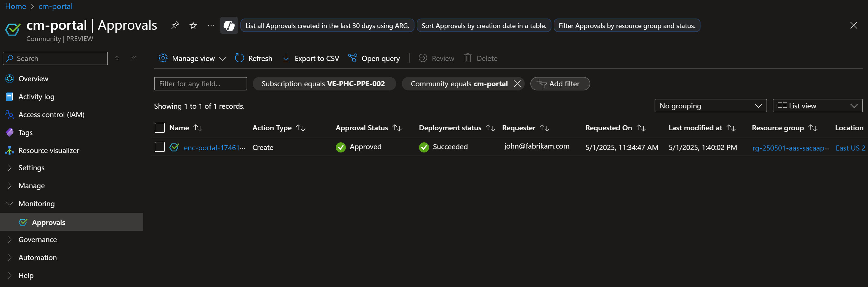Open the rg-250501-aas-sacaap resource group link
868x287 pixels.
tap(791, 148)
